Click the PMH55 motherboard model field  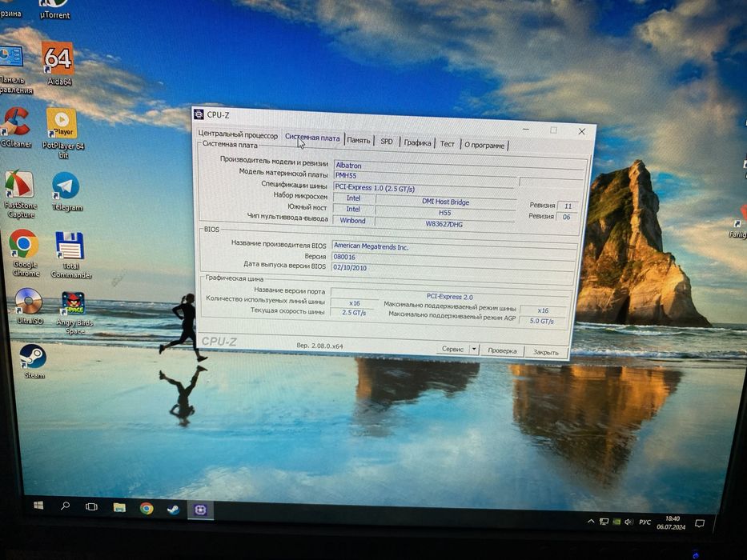click(x=425, y=176)
